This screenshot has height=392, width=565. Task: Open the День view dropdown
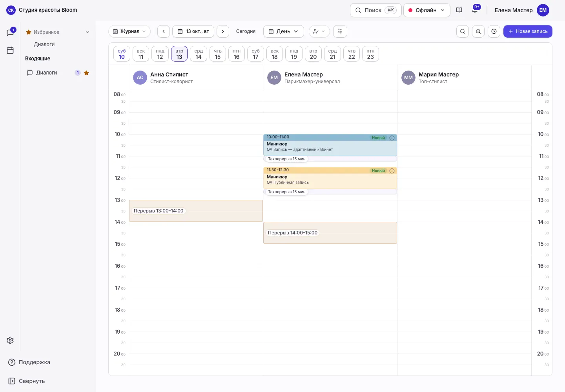click(x=284, y=31)
